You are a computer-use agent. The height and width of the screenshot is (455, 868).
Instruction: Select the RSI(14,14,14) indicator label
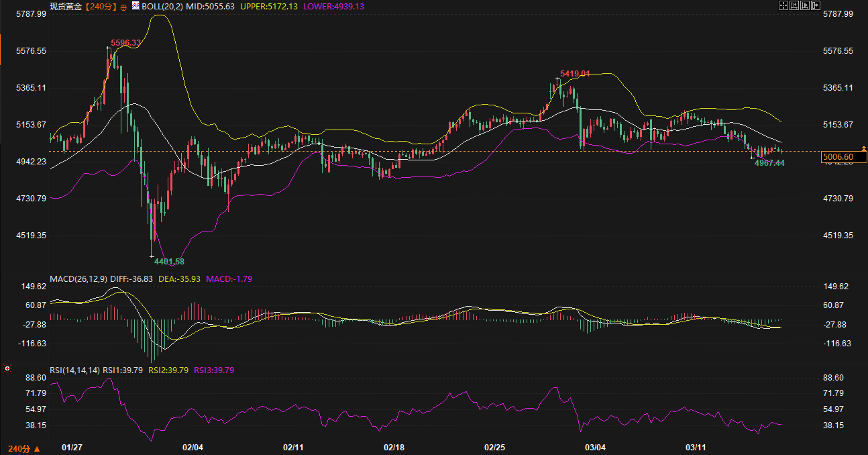pyautogui.click(x=75, y=370)
